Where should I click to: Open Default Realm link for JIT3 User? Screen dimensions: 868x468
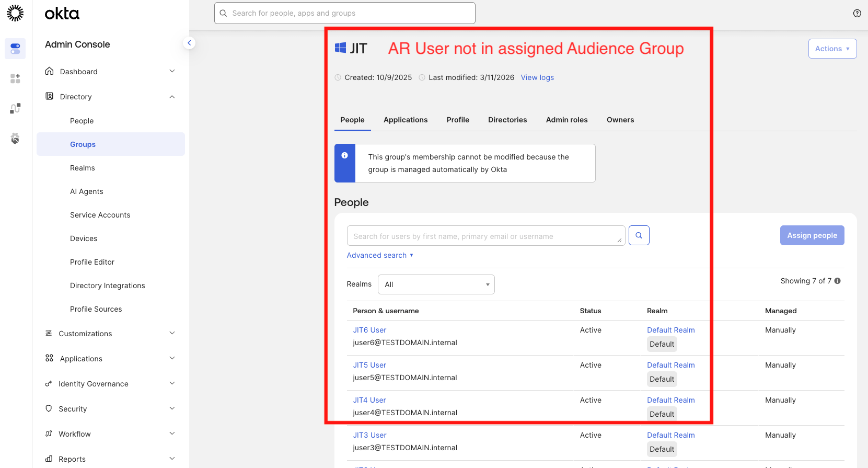coord(671,435)
